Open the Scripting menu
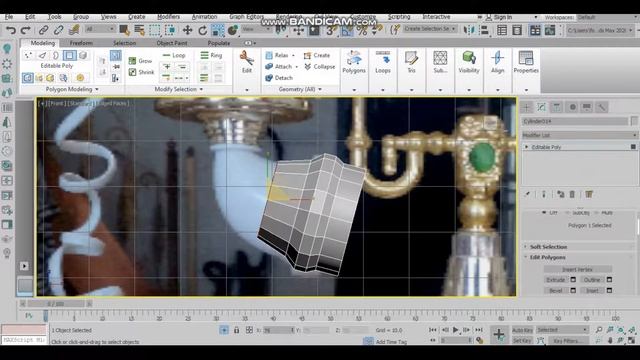This screenshot has height=360, width=640. pos(399,17)
